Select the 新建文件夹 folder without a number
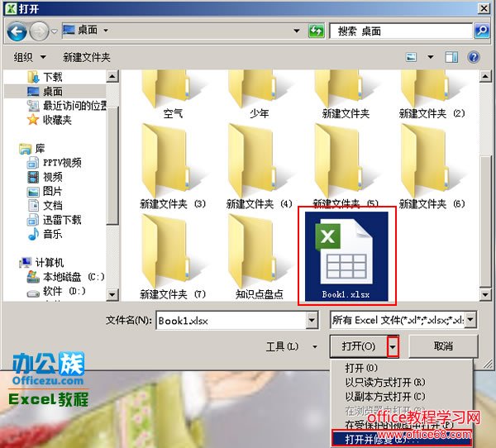 346,95
